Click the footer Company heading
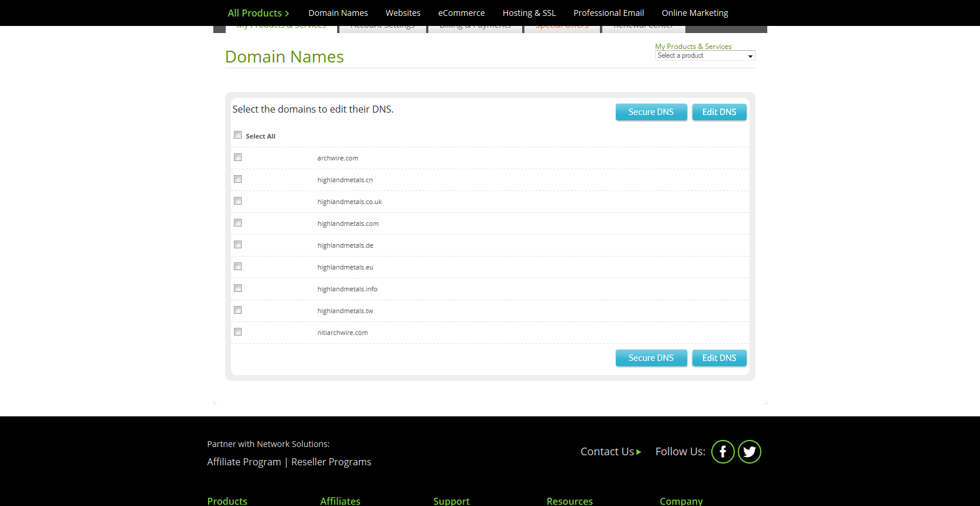This screenshot has height=506, width=980. coord(681,501)
